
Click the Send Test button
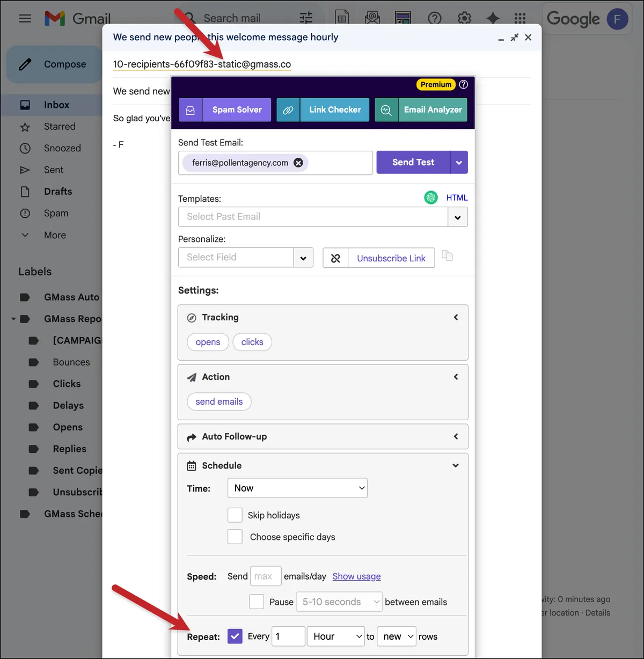tap(413, 162)
